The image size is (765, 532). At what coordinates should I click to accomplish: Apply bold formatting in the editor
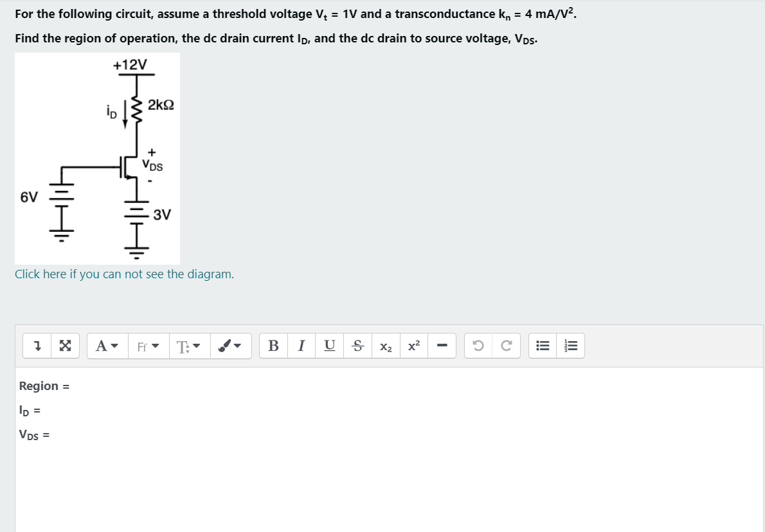pyautogui.click(x=273, y=346)
